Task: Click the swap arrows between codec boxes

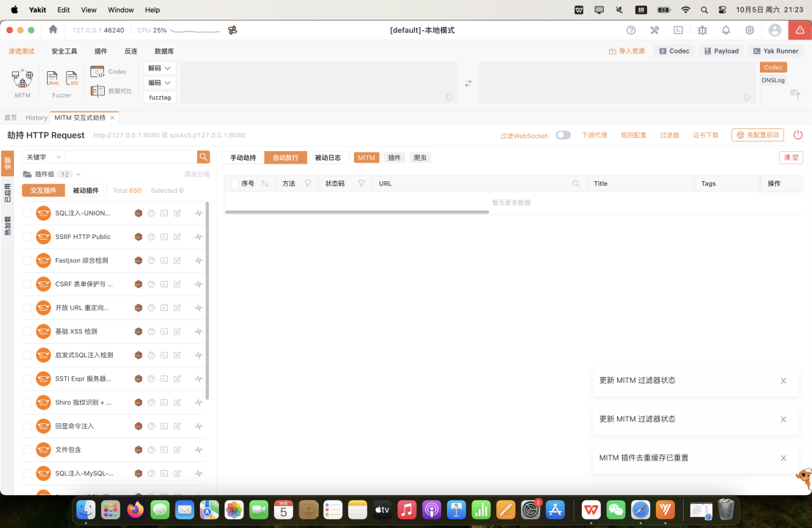Action: [x=468, y=83]
